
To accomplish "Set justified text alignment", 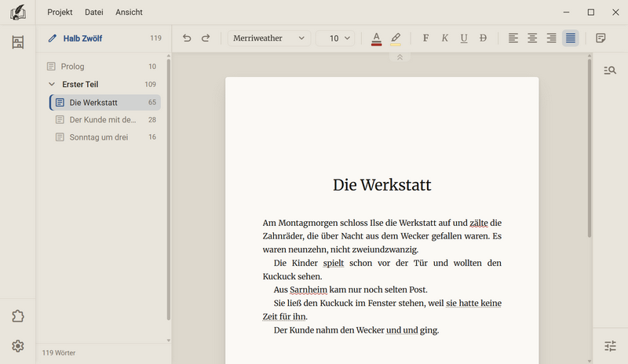I will pyautogui.click(x=571, y=38).
